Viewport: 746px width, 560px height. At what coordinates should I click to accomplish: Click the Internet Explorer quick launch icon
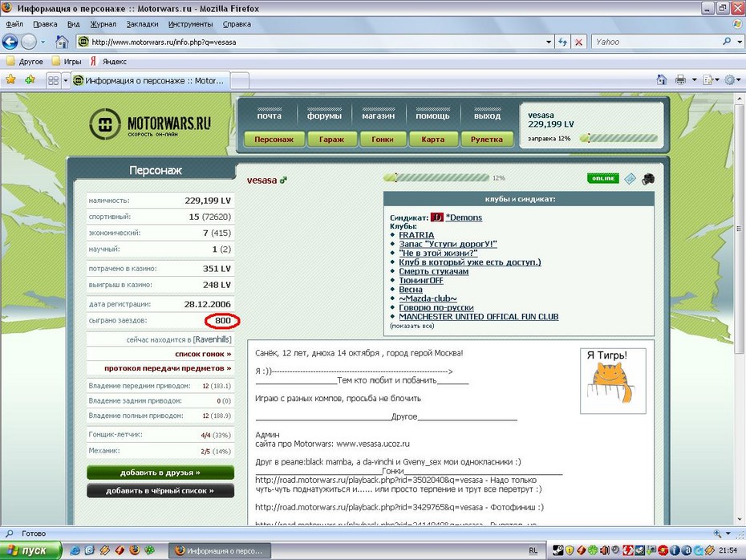(75, 550)
